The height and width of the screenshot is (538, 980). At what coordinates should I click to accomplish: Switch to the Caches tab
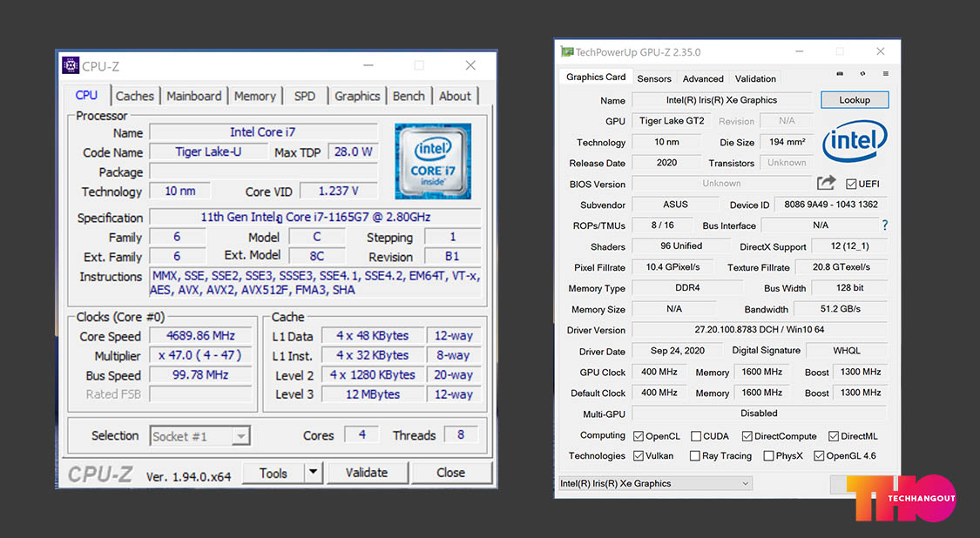(134, 97)
